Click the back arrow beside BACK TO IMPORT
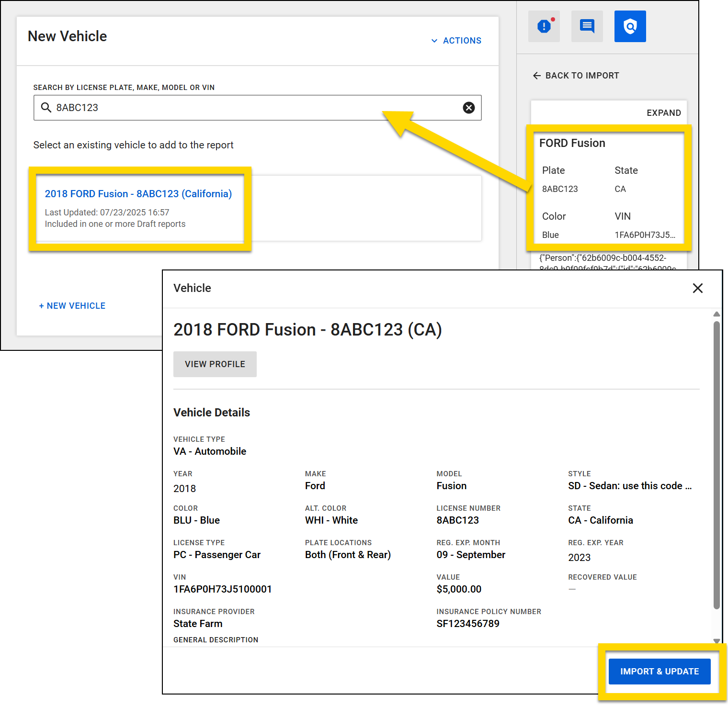 [537, 76]
